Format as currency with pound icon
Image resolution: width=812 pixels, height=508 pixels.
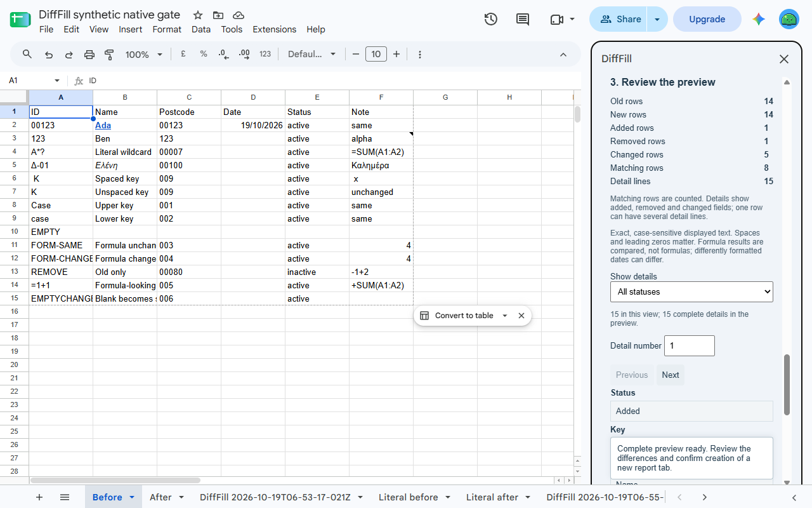click(x=183, y=55)
